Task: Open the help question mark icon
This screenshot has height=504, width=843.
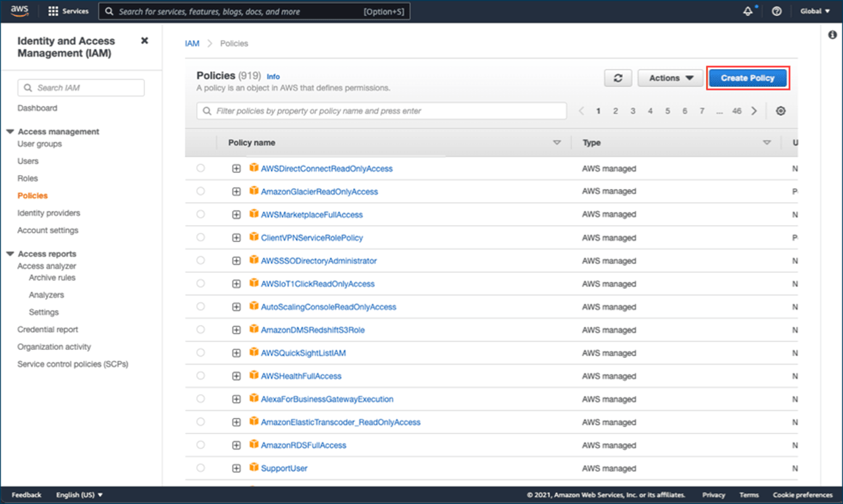Action: 776,11
